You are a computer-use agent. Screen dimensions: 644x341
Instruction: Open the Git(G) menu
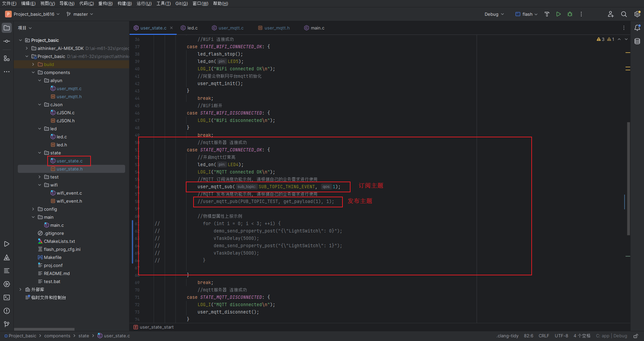pyautogui.click(x=181, y=3)
